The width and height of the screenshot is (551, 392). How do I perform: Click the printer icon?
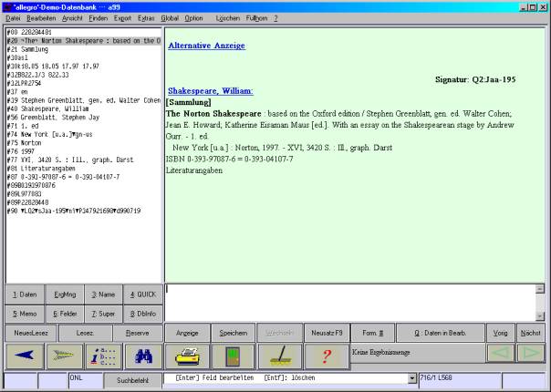point(187,356)
